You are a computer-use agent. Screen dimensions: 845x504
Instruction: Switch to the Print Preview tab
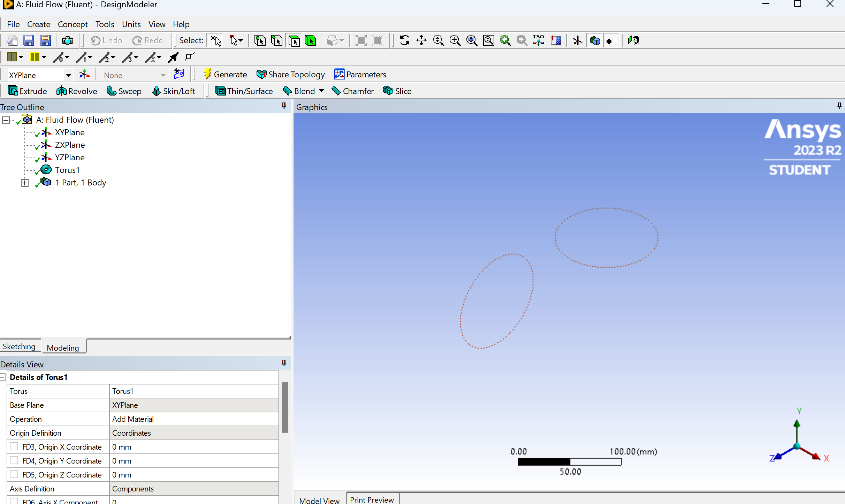tap(372, 499)
